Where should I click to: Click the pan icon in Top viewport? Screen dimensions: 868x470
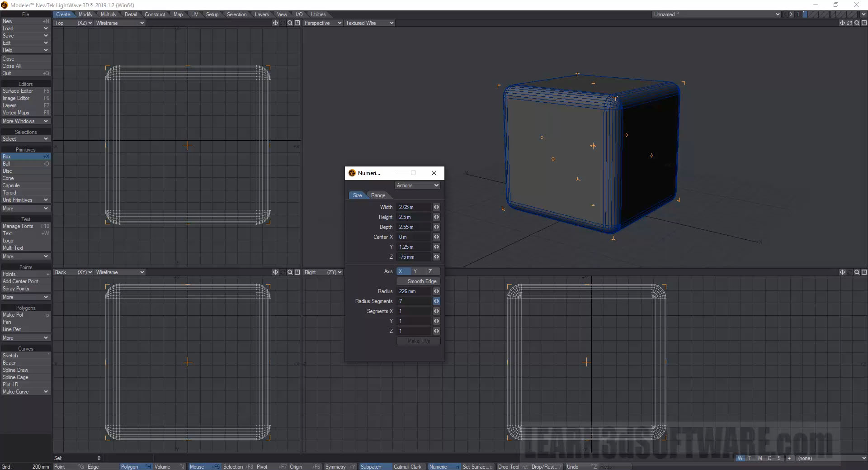tap(275, 23)
